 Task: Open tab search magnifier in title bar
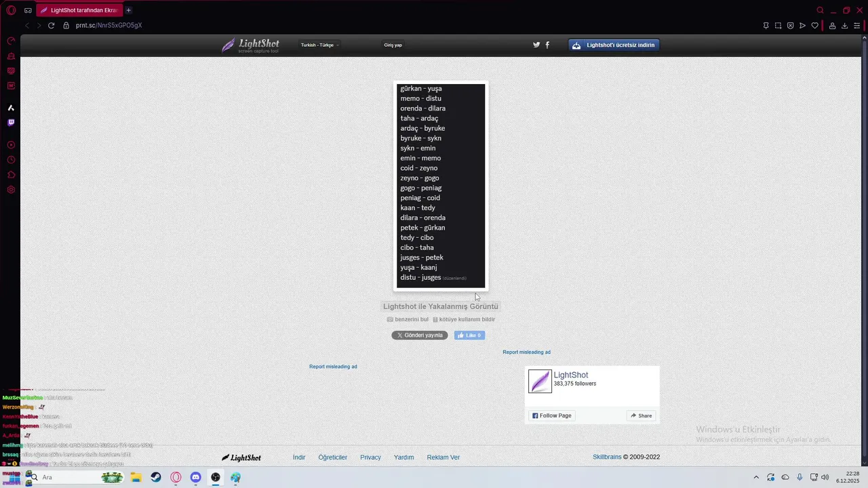820,10
